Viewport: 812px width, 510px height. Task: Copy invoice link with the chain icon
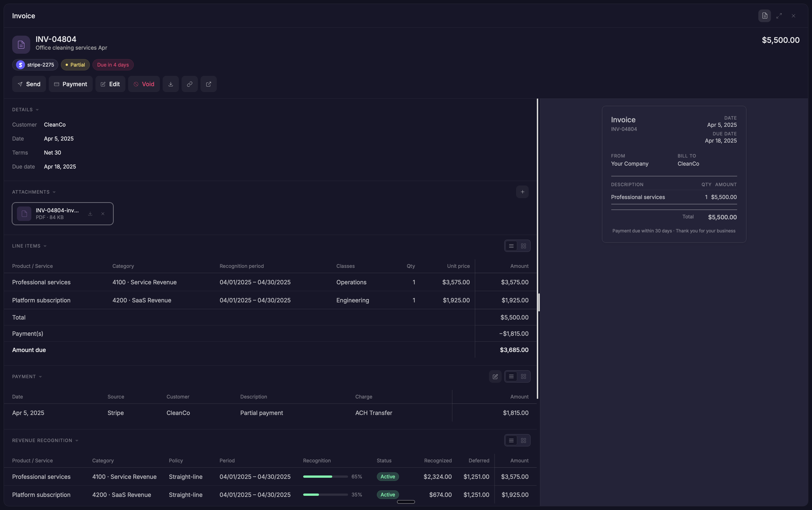pyautogui.click(x=189, y=84)
